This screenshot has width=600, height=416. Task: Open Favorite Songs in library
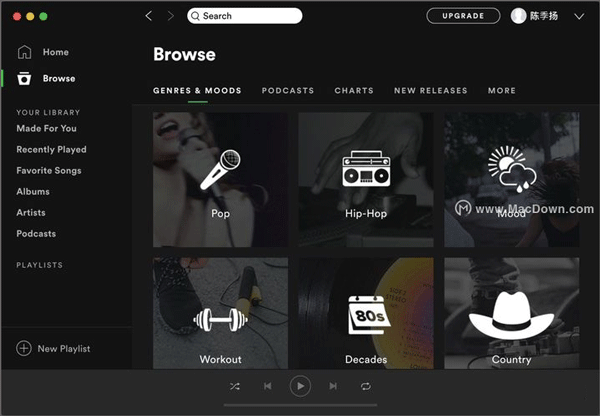point(49,171)
